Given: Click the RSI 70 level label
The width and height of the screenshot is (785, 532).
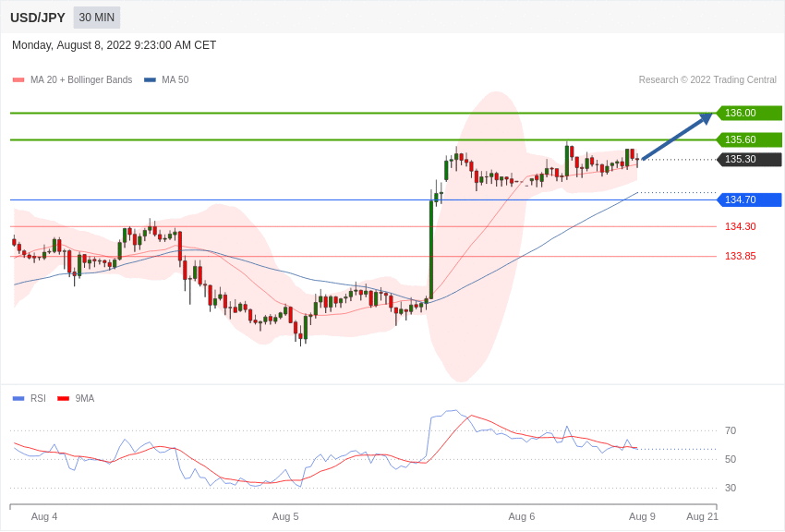Looking at the screenshot, I should (x=731, y=430).
